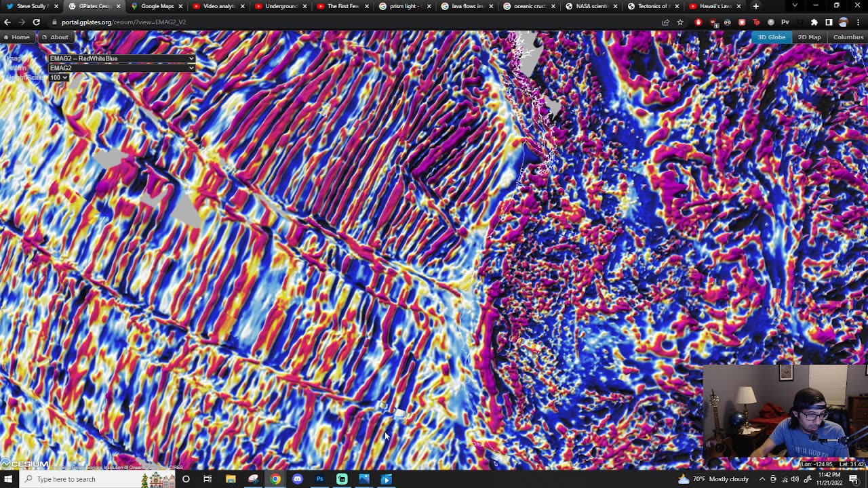Open the Chrome profile avatar

[843, 22]
